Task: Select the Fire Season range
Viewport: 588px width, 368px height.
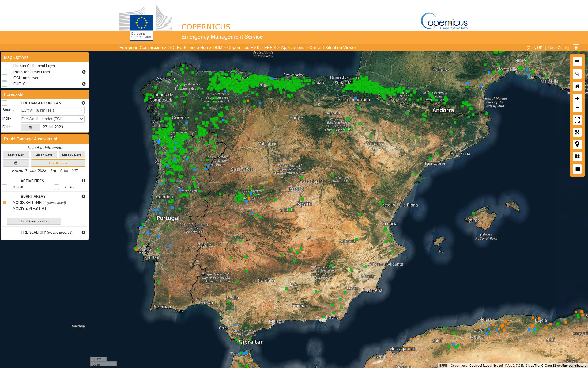Action: pyautogui.click(x=58, y=163)
